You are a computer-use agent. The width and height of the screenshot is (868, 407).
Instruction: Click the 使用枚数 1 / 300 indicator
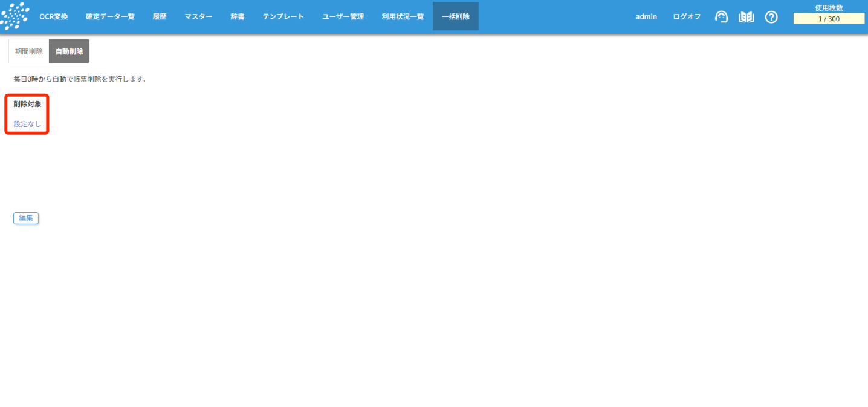[829, 19]
